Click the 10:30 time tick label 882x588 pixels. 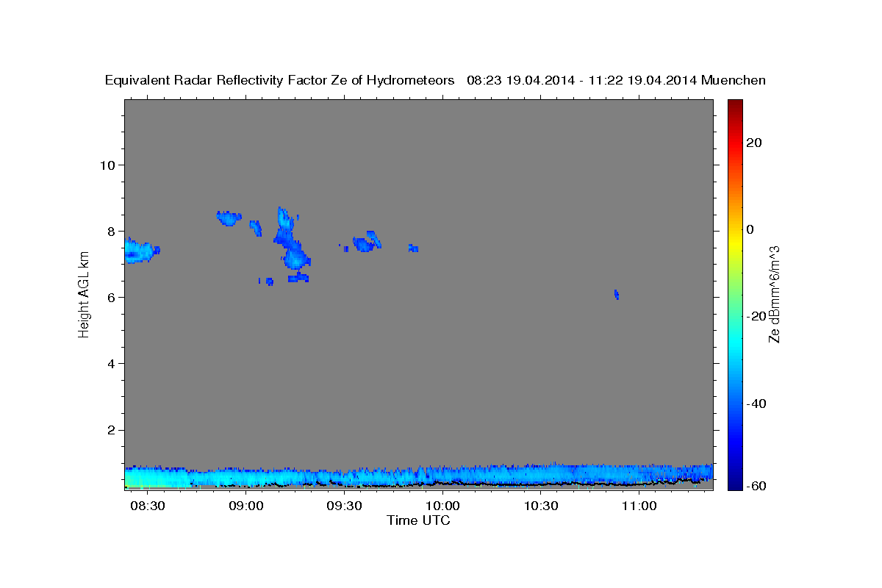click(540, 506)
